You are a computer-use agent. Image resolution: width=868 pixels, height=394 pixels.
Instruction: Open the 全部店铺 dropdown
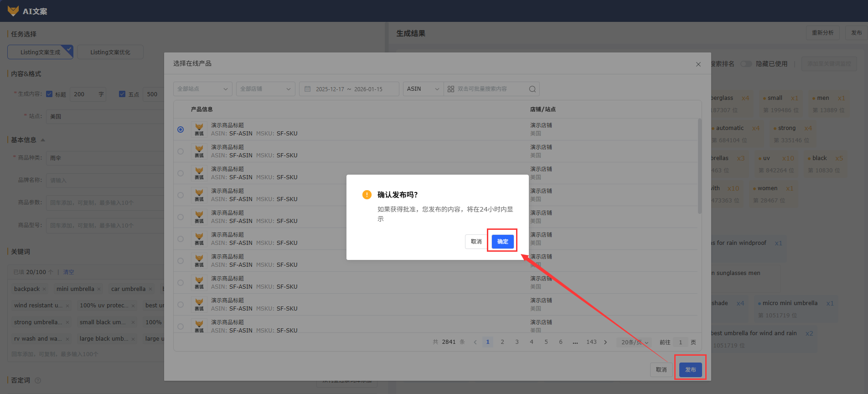266,89
